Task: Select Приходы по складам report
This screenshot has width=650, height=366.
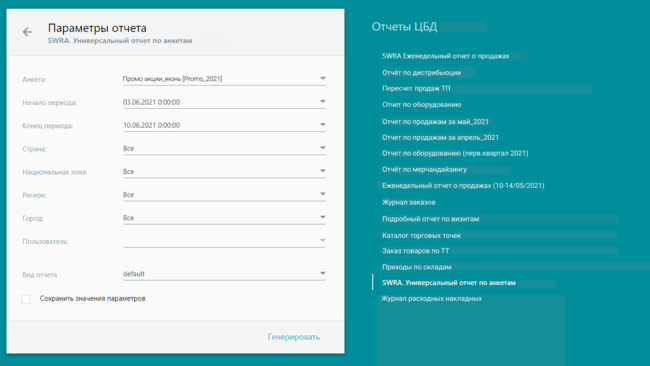Action: coord(417,267)
